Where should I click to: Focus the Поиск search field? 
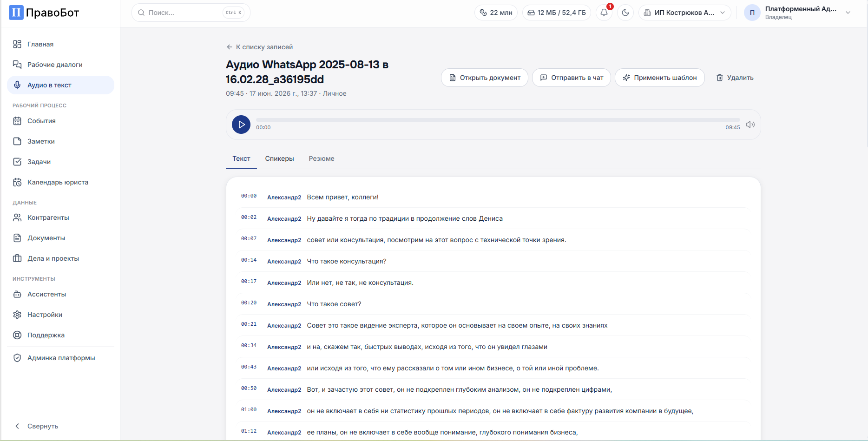pos(191,13)
